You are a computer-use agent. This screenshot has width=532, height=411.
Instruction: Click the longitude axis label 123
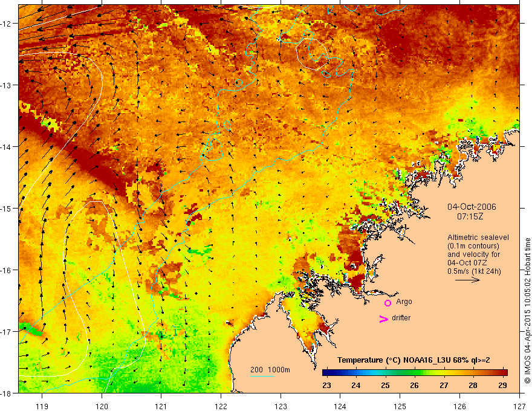click(281, 406)
